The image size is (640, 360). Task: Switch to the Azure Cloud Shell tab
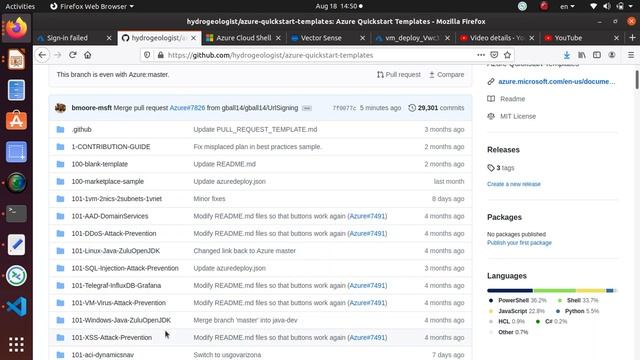coord(244,38)
